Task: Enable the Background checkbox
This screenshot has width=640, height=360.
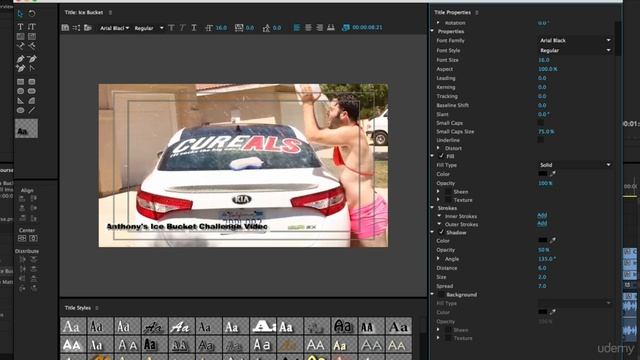Action: coord(441,294)
